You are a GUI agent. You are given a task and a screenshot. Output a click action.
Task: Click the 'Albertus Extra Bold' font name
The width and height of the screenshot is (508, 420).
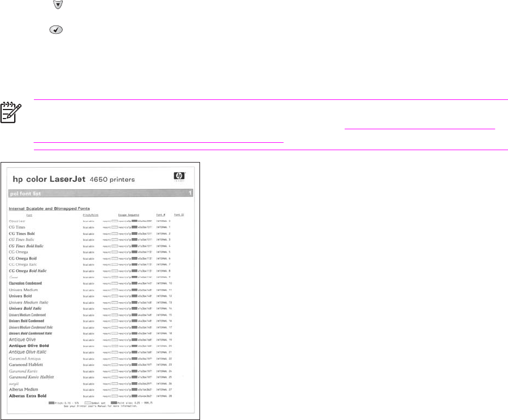[28, 396]
